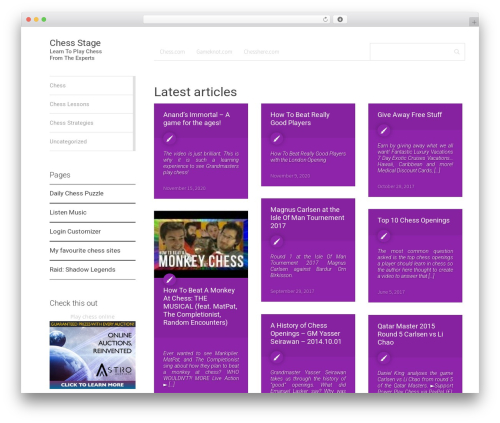Viewport: 500px width, 423px height.
Task: Open Gameknot.com menu link
Action: click(214, 52)
